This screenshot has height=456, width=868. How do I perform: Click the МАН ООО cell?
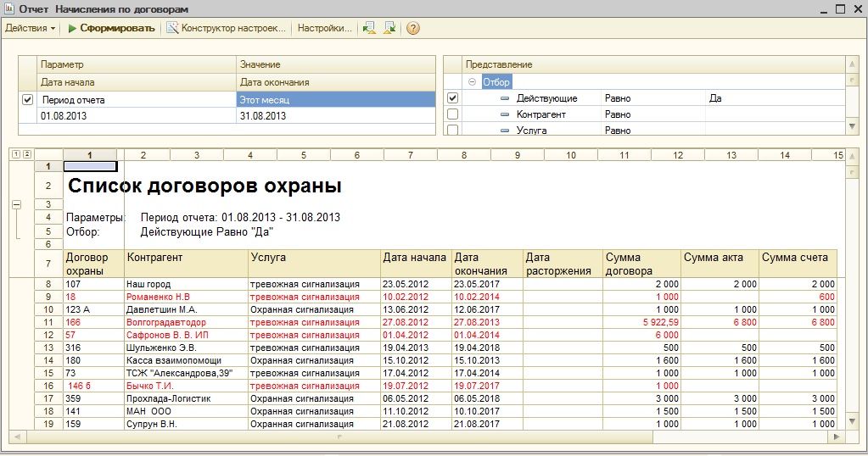pyautogui.click(x=186, y=411)
